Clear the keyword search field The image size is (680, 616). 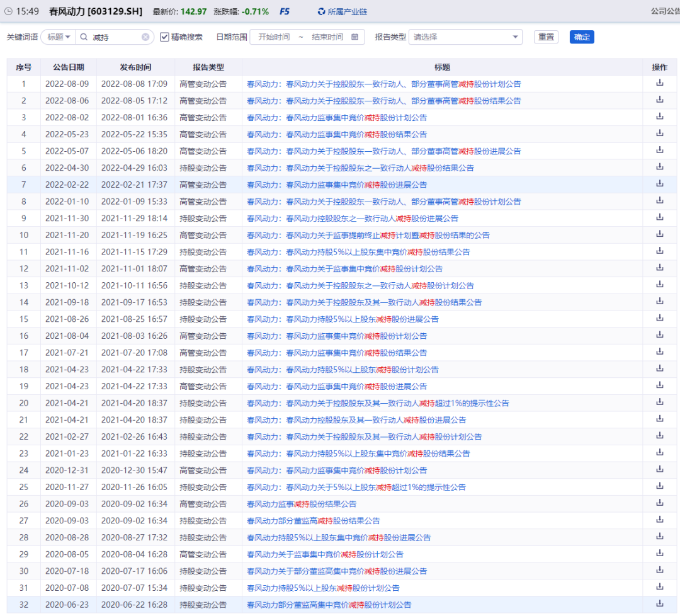point(145,37)
